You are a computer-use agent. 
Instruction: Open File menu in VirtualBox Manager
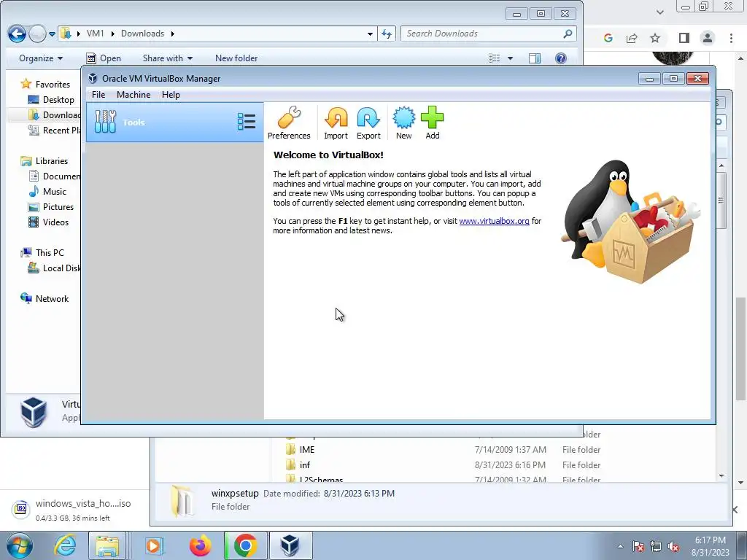[x=98, y=95]
